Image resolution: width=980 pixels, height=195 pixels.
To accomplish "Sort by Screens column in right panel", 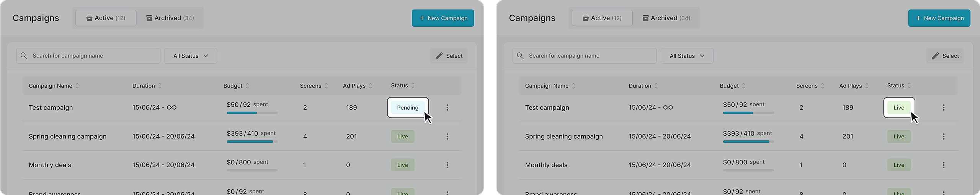I will click(822, 86).
